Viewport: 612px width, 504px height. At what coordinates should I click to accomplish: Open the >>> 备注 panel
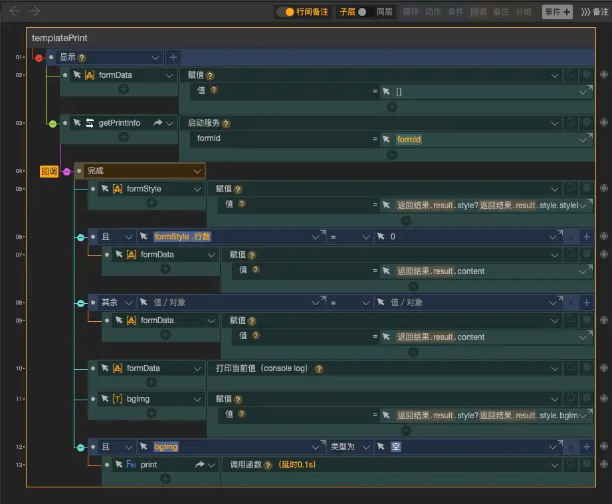(x=594, y=12)
